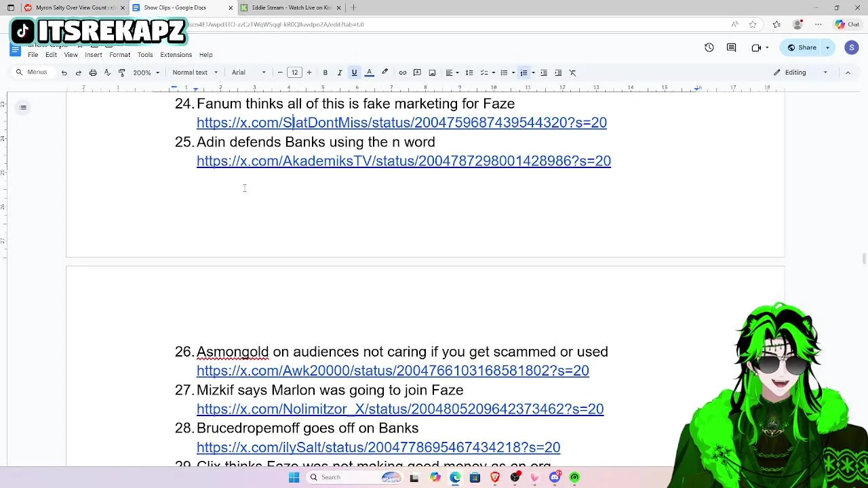This screenshot has height=488, width=868.
Task: Open the zoom 200% dropdown
Action: [x=146, y=73]
